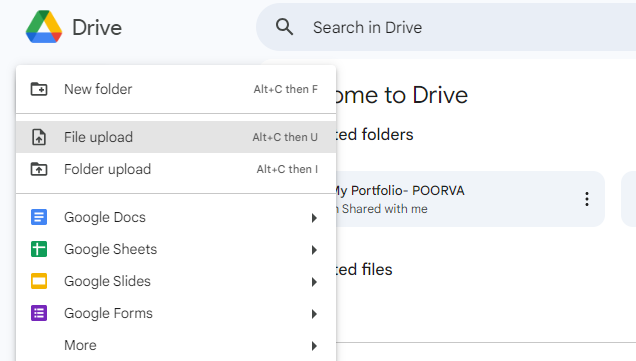Viewport: 636px width, 361px height.
Task: Click the green Google Sheets icon
Action: (39, 249)
